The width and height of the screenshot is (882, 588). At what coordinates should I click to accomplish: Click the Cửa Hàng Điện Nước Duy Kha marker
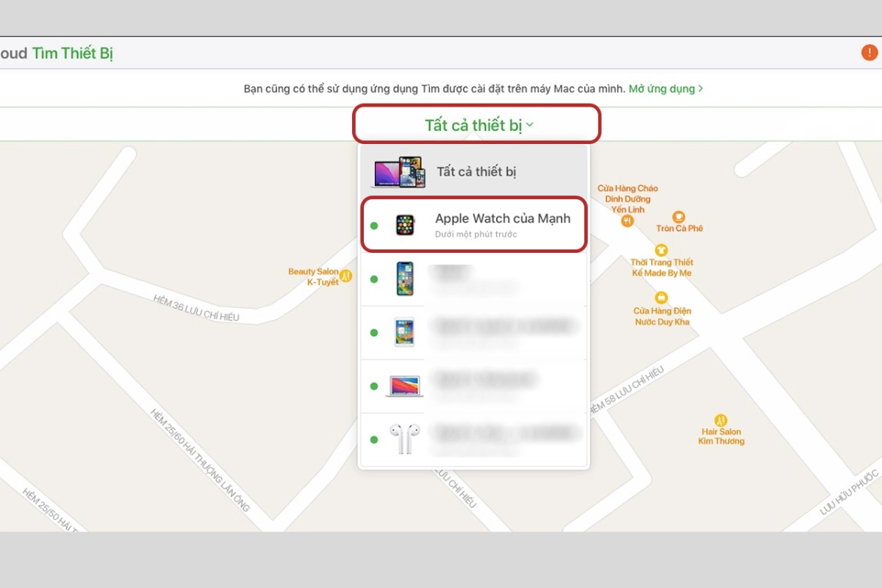coord(661,298)
